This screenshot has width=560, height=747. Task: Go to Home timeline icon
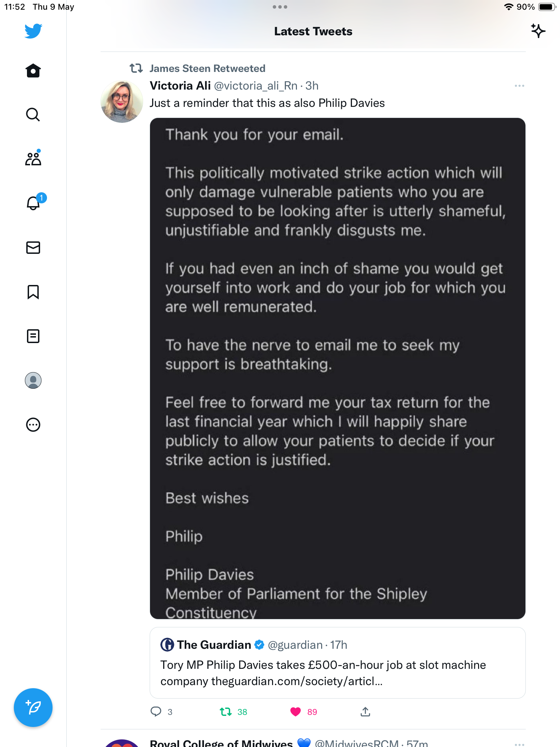(33, 71)
